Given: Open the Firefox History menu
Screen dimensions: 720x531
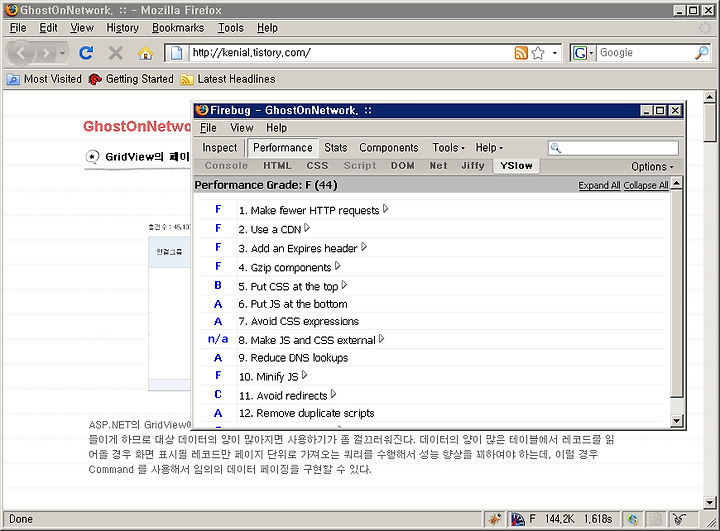Looking at the screenshot, I should [122, 28].
